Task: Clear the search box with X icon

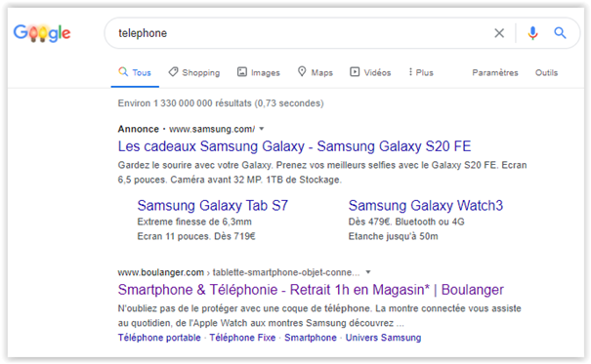Action: [499, 33]
